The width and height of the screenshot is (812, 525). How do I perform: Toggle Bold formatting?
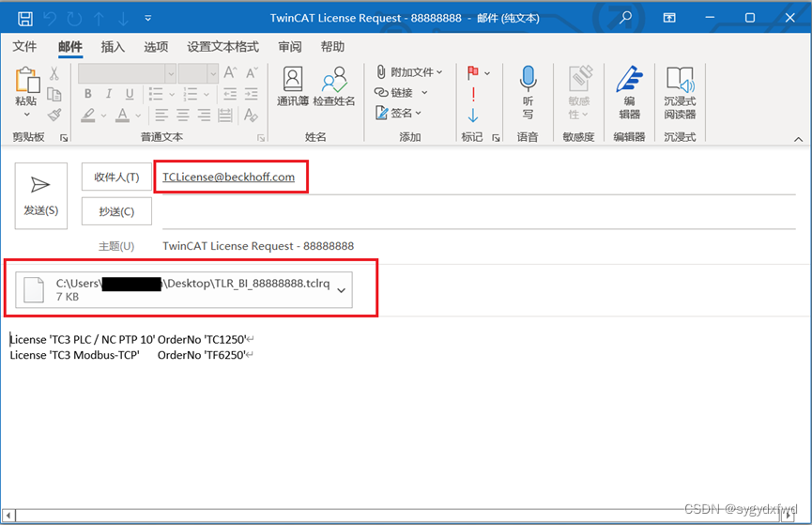[88, 94]
